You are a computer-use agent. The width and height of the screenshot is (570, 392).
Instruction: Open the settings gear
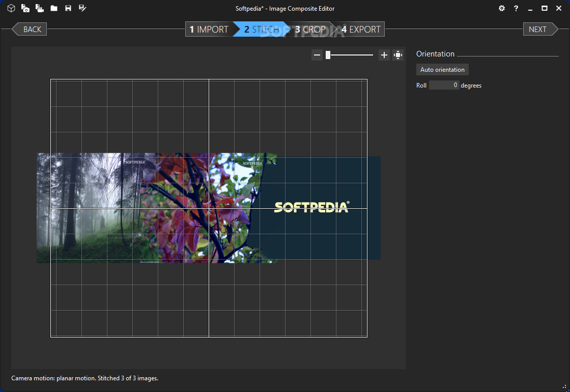pyautogui.click(x=502, y=8)
